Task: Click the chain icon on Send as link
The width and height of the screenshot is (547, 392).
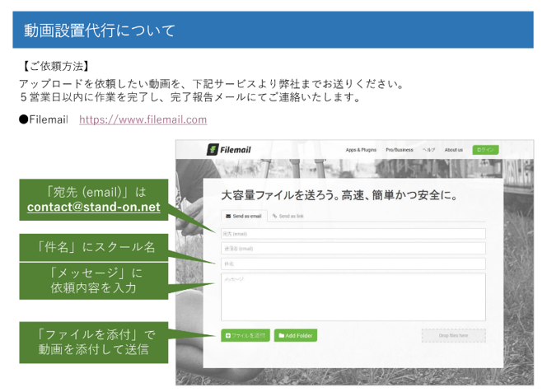Action: 275,215
